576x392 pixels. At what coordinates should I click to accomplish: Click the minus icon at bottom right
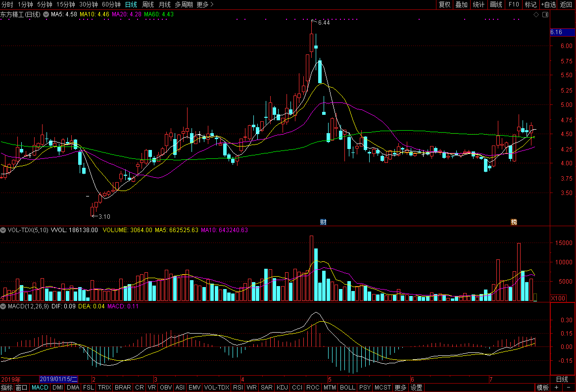pyautogui.click(x=569, y=388)
